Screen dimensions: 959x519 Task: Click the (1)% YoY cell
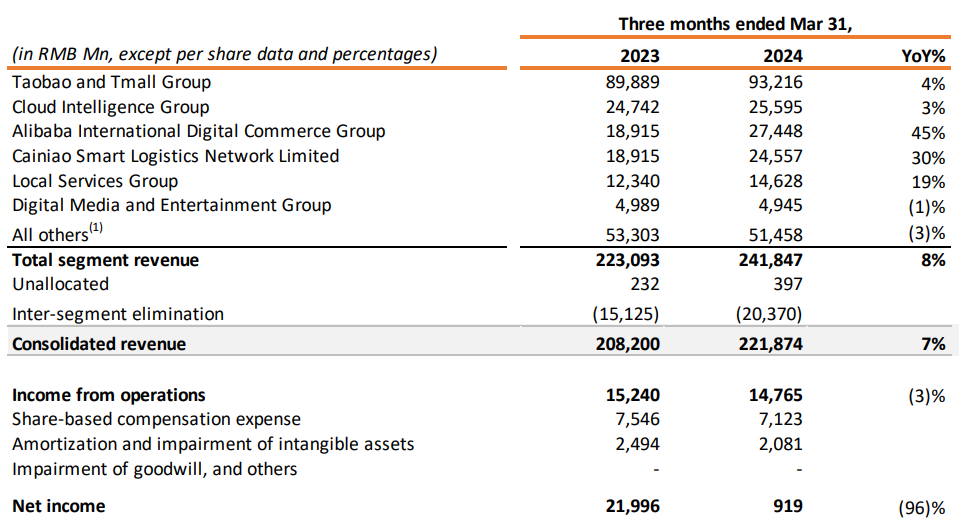pos(927,207)
